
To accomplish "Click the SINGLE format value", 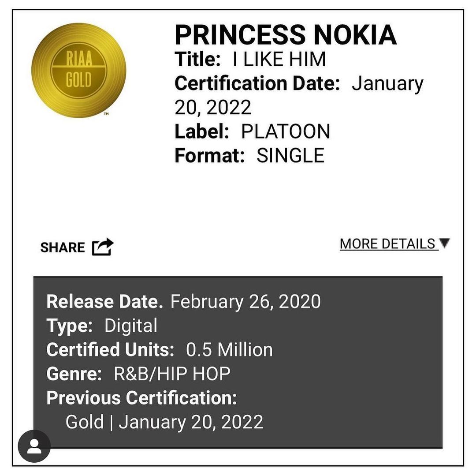I will point(290,156).
